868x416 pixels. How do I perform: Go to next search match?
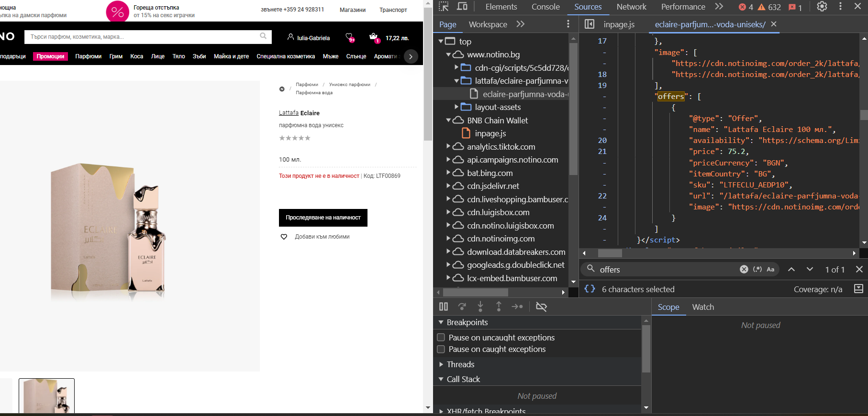pos(810,269)
